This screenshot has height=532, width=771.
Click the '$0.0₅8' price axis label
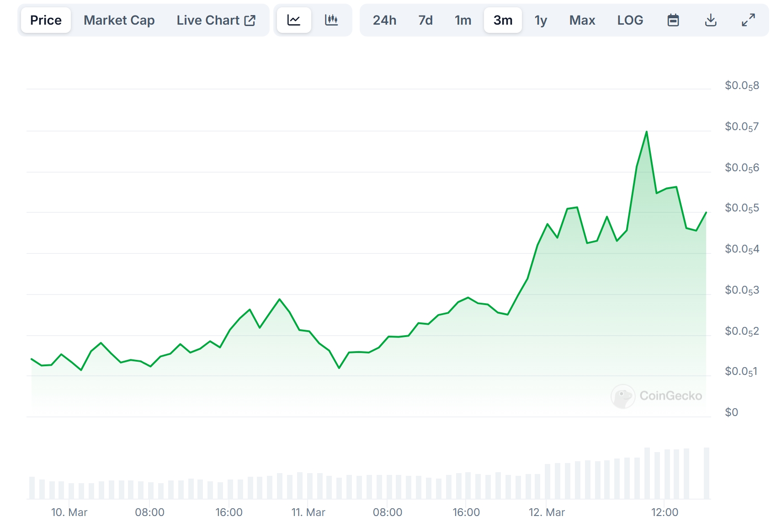[x=742, y=86]
